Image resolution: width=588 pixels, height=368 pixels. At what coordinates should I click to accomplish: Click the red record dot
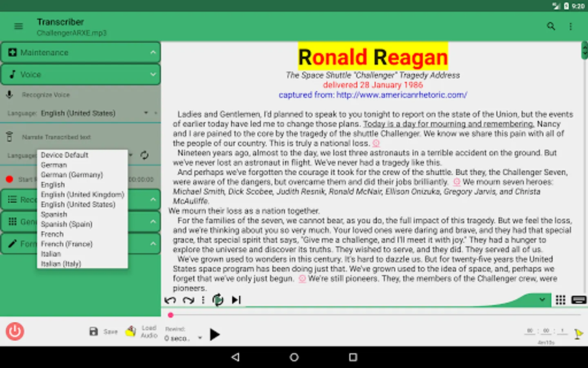click(x=9, y=179)
